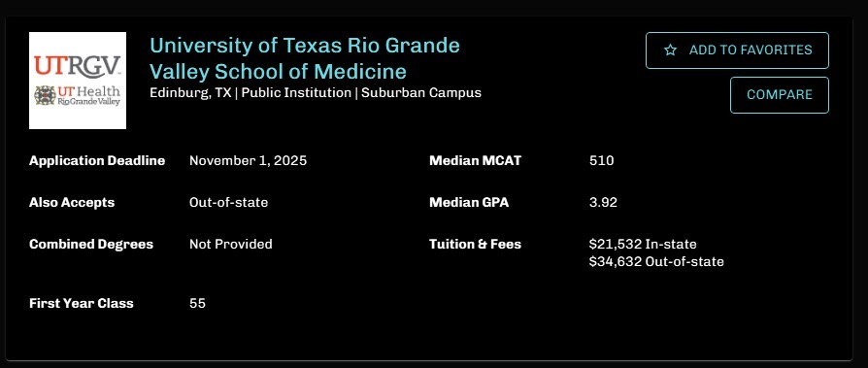The height and width of the screenshot is (368, 868).
Task: Click the $21,532 In-state tuition text
Action: (643, 244)
